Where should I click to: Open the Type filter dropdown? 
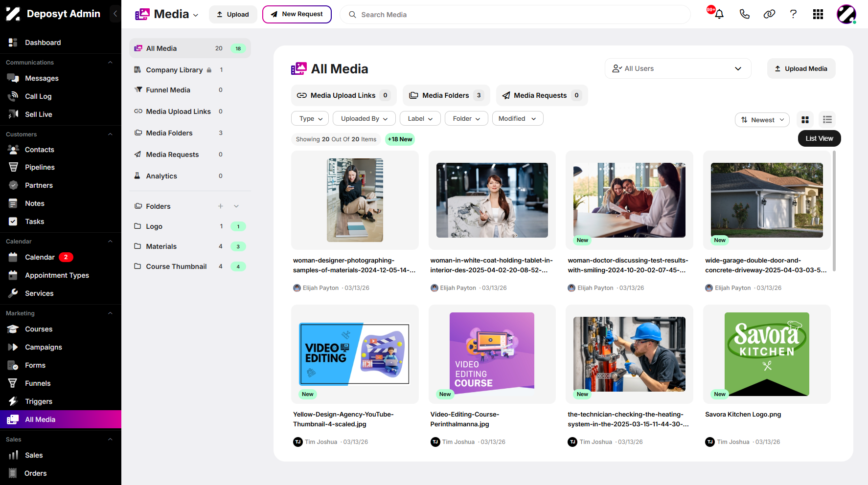(311, 119)
